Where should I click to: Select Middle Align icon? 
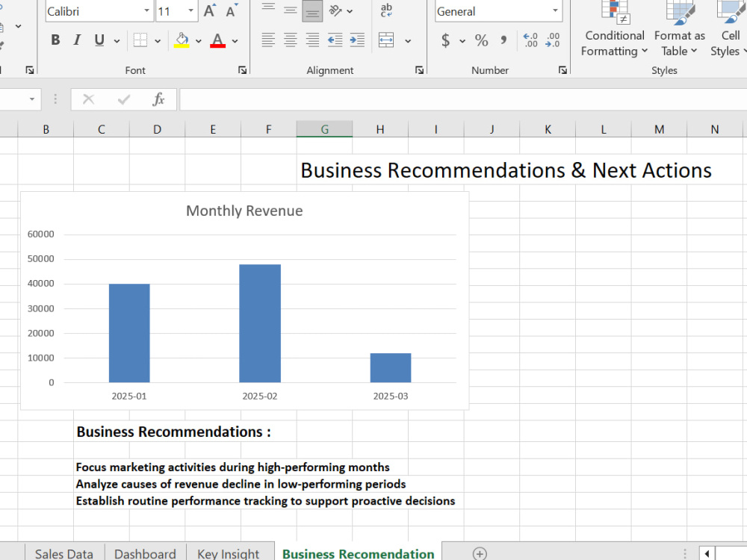pos(290,11)
